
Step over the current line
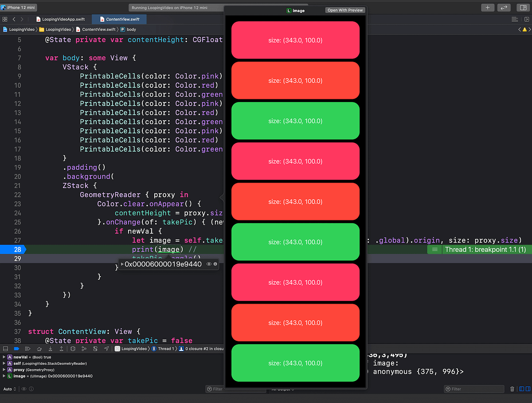[39, 349]
